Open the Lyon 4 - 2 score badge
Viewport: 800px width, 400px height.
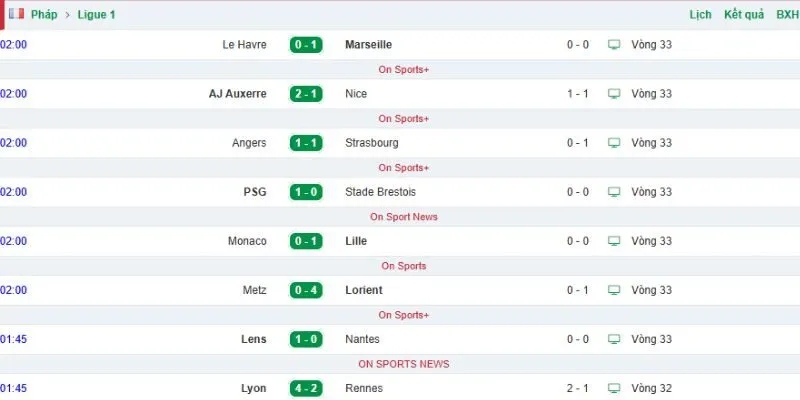306,388
